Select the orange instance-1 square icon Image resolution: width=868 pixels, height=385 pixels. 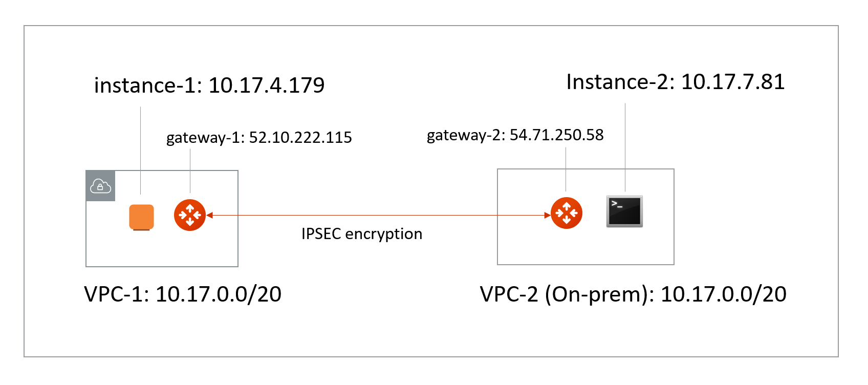141,217
